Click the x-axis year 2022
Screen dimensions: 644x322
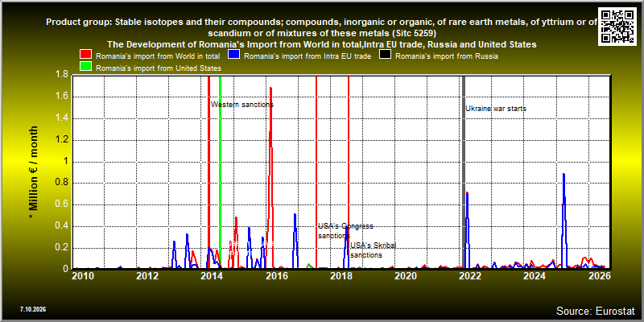[469, 275]
